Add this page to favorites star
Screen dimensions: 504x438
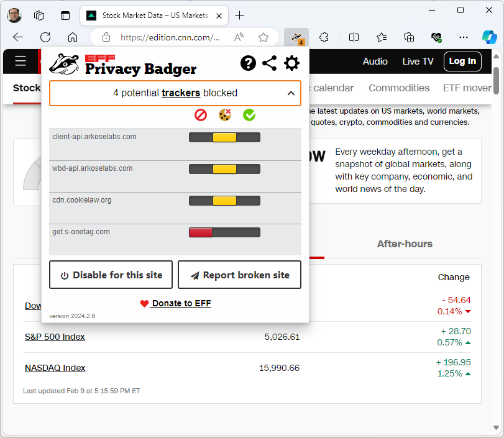[x=263, y=37]
